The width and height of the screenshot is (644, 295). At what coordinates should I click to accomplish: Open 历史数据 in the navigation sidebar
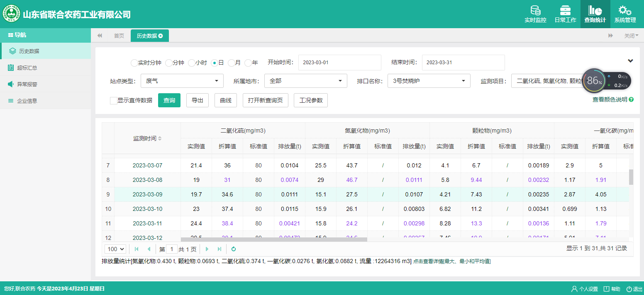[46, 51]
